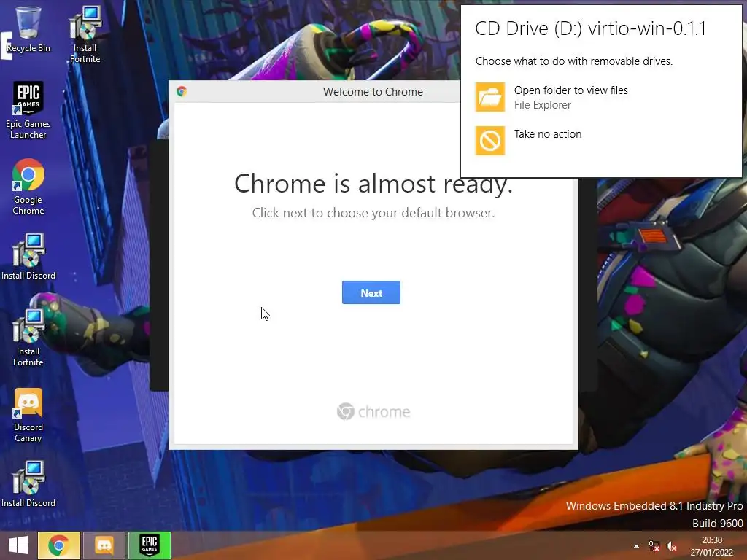Screen dimensions: 747x560
Task: Open Install Fortnite icon beside Recycle Bin
Action: (85, 34)
